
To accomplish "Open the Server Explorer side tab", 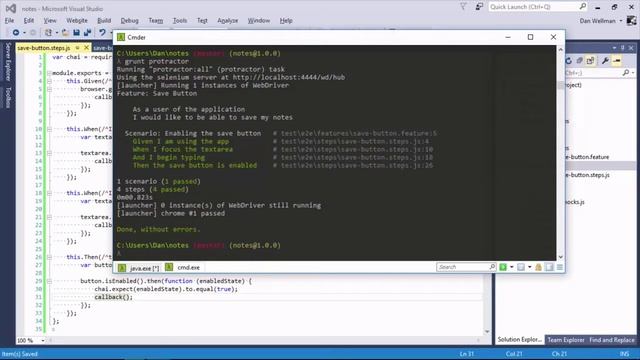I will click(8, 62).
